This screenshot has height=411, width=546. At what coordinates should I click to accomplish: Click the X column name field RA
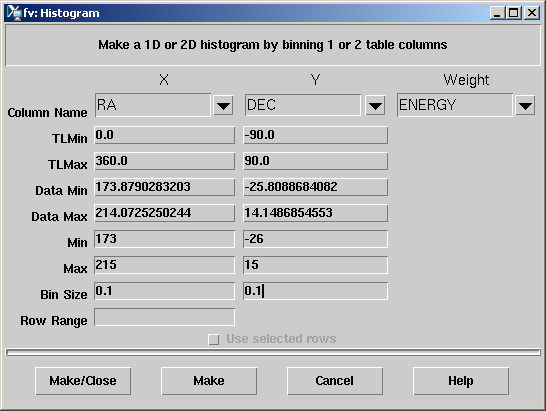(x=153, y=105)
